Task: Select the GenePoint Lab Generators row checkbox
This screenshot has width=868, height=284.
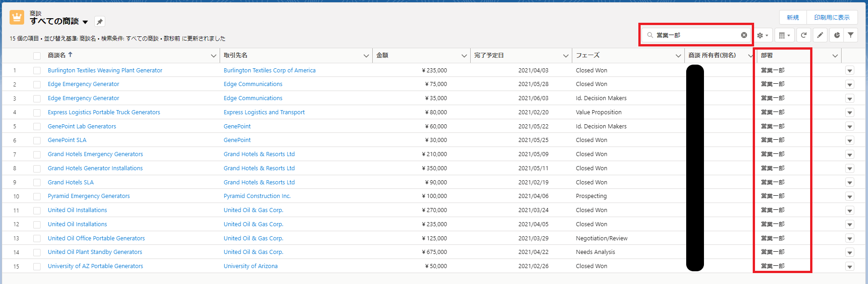Action: point(37,127)
